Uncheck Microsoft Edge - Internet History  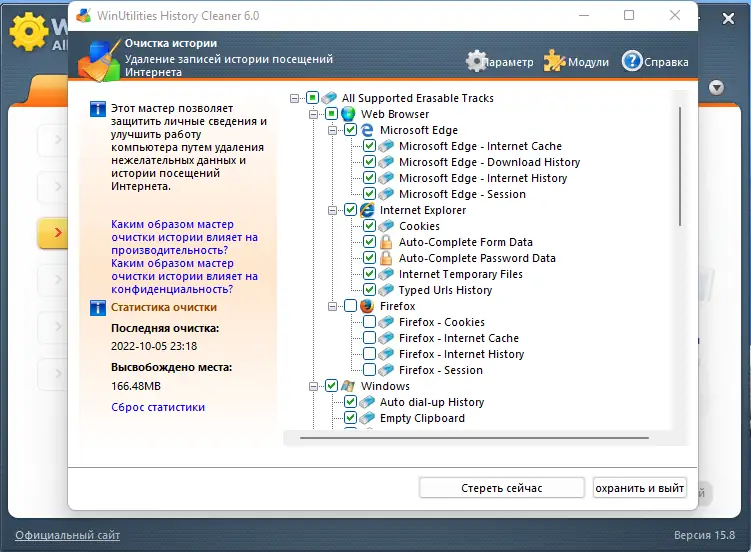369,178
